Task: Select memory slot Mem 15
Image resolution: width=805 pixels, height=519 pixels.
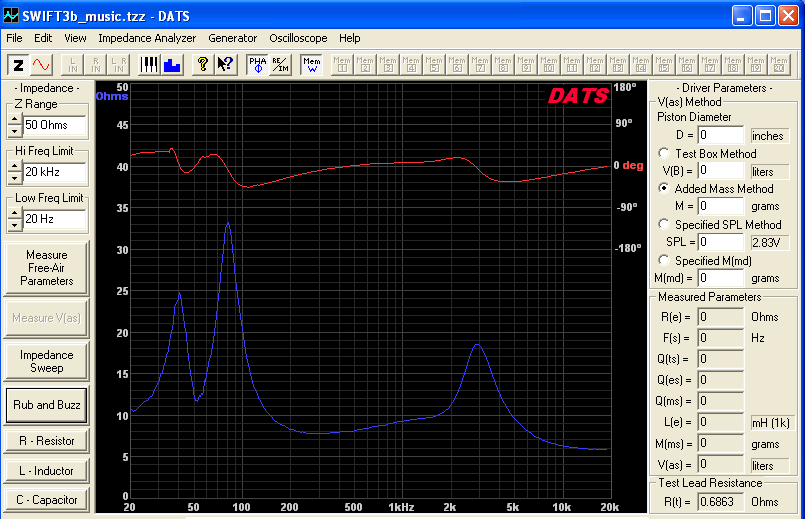Action: (664, 65)
